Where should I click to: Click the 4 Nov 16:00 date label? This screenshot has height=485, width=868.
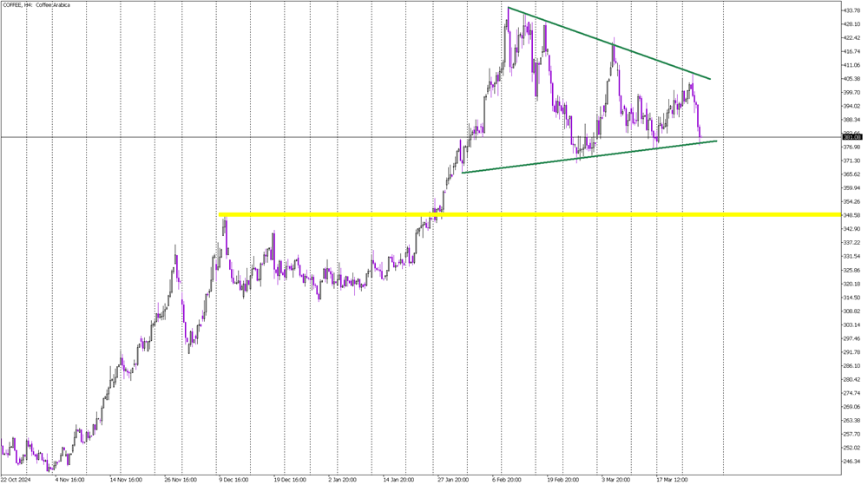(x=69, y=480)
